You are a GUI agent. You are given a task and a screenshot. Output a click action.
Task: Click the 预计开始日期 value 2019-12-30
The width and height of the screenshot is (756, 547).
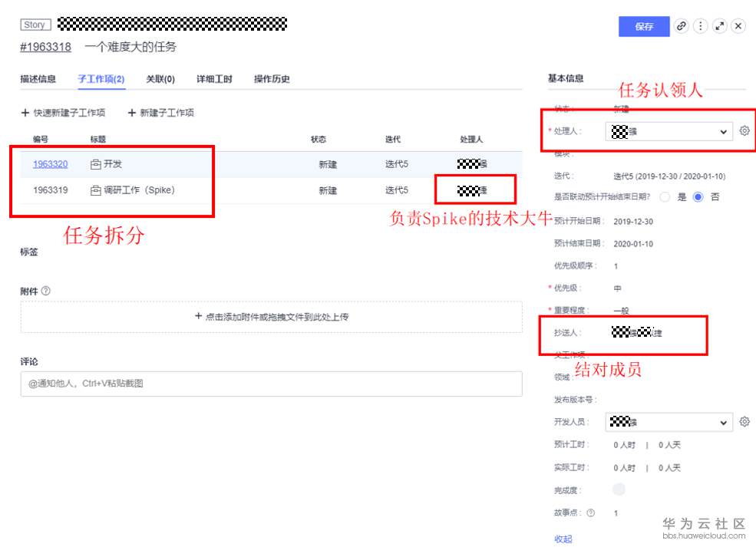[x=633, y=222]
